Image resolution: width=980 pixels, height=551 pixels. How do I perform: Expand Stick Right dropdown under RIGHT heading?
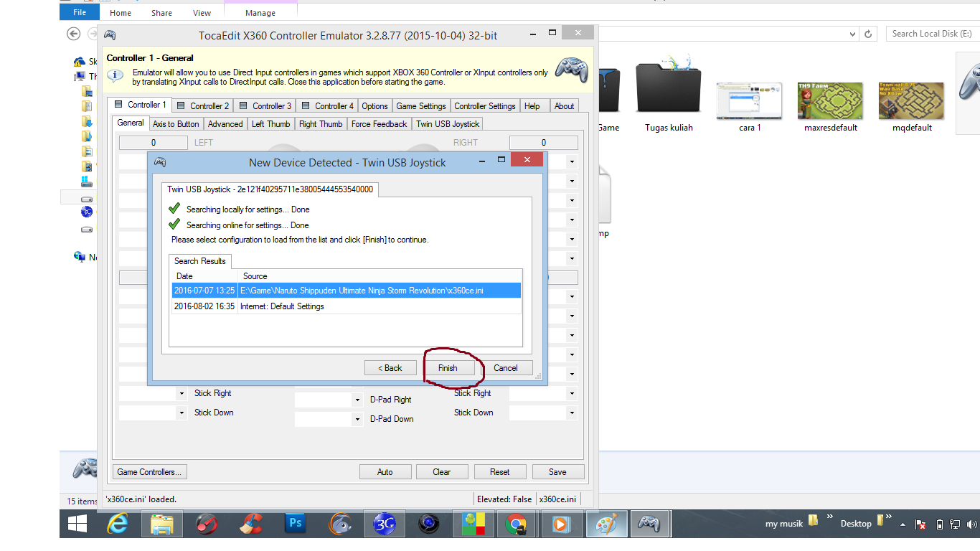[572, 393]
